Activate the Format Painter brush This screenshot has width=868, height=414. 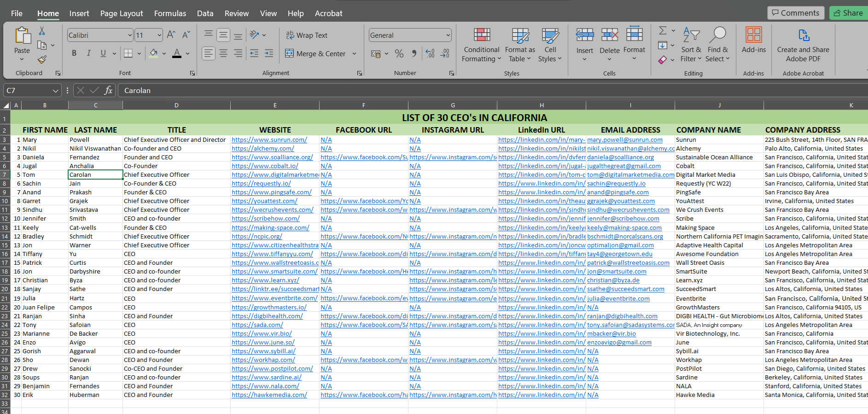point(42,59)
